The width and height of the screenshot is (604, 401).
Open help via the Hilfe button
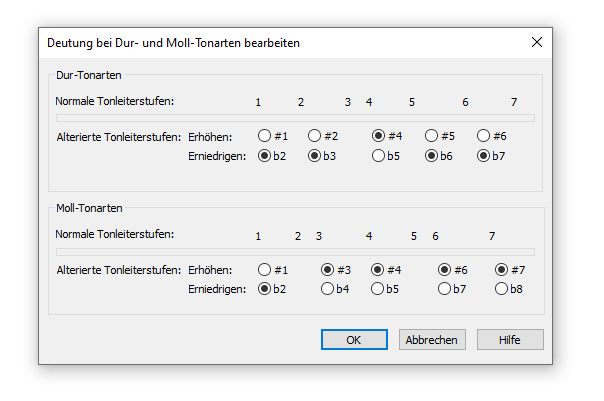coord(510,340)
